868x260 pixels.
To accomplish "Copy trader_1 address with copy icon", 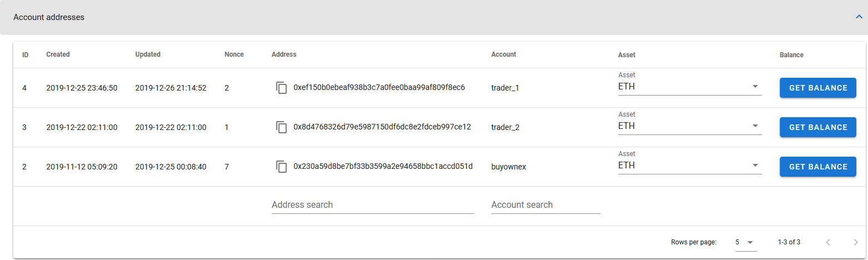I will click(282, 88).
